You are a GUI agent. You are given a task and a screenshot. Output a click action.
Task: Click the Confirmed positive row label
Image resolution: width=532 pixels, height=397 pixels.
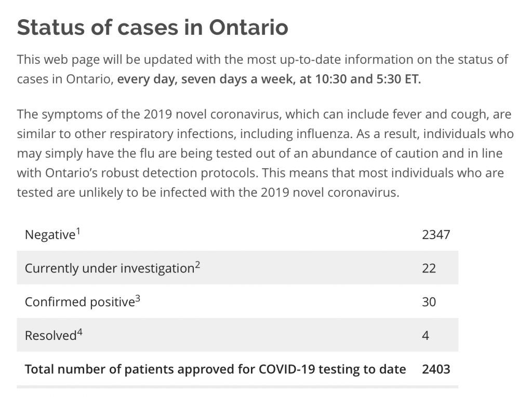point(79,302)
